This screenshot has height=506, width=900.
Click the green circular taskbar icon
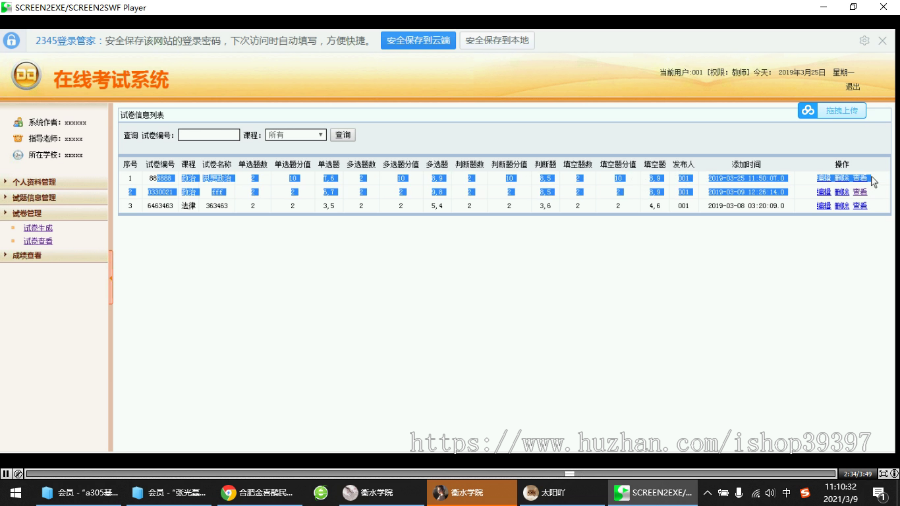tap(321, 493)
